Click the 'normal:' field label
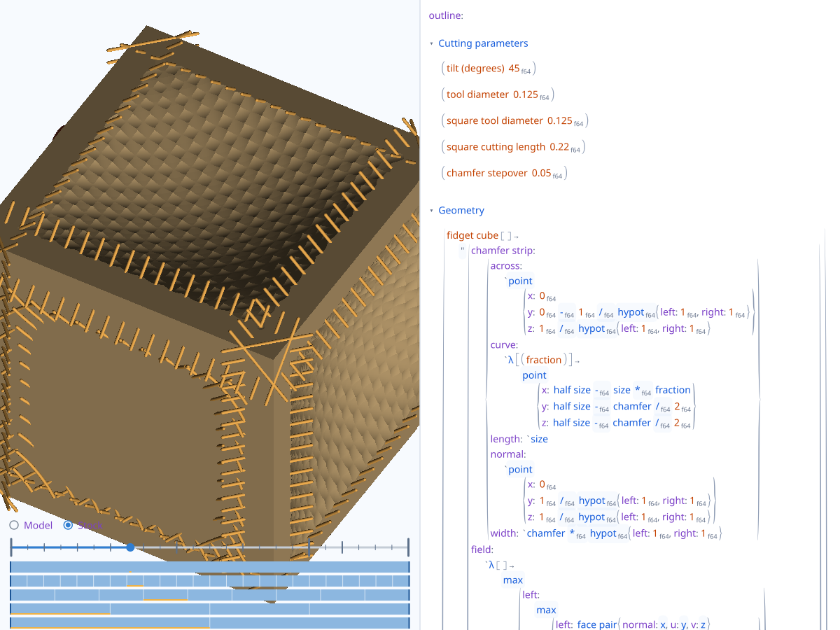 [x=508, y=454]
